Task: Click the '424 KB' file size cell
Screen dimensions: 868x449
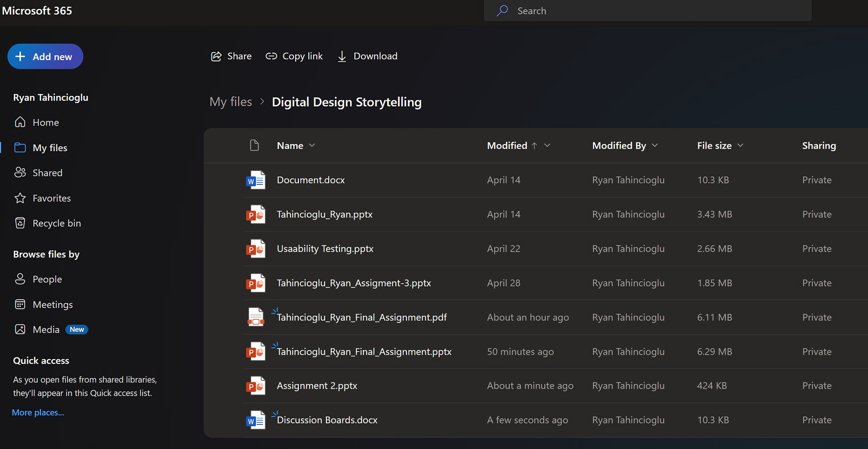Action: [x=712, y=386]
